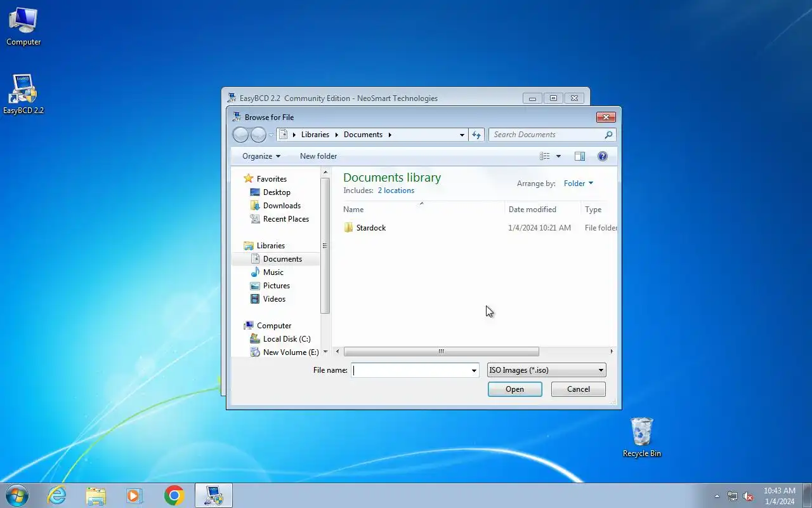
Task: Open the view options dropdown arrow
Action: coord(558,156)
